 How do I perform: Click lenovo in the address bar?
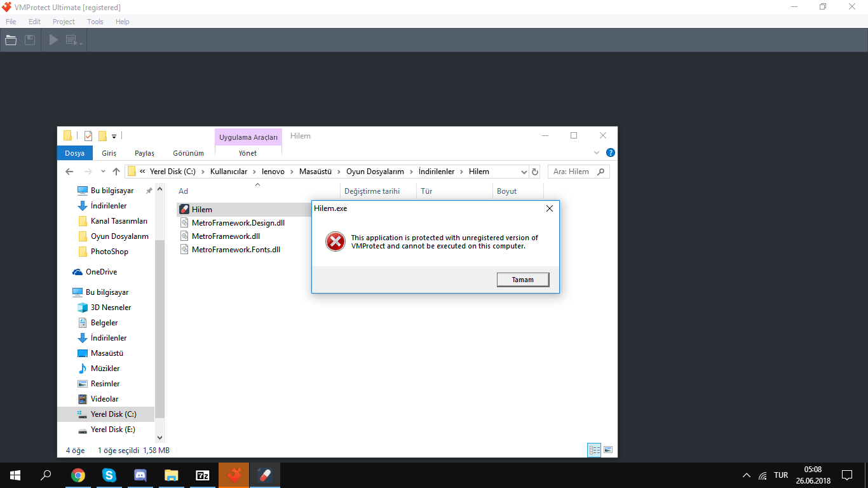click(x=273, y=172)
